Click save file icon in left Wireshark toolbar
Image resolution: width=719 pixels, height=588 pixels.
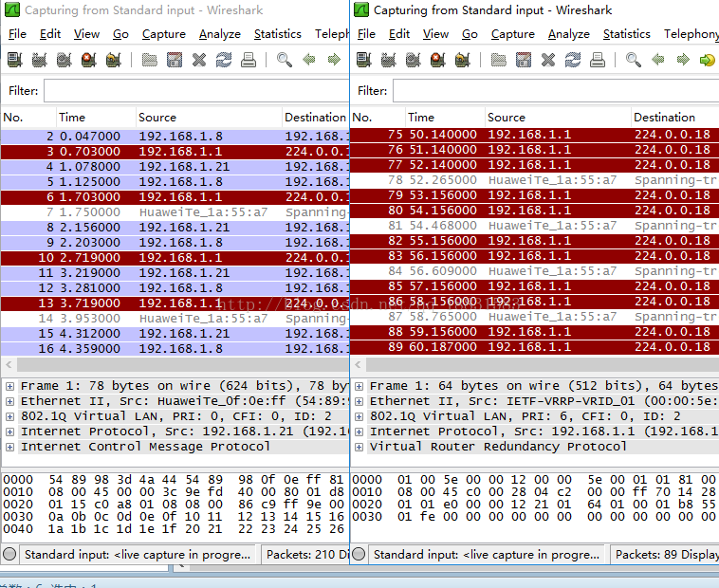click(175, 60)
